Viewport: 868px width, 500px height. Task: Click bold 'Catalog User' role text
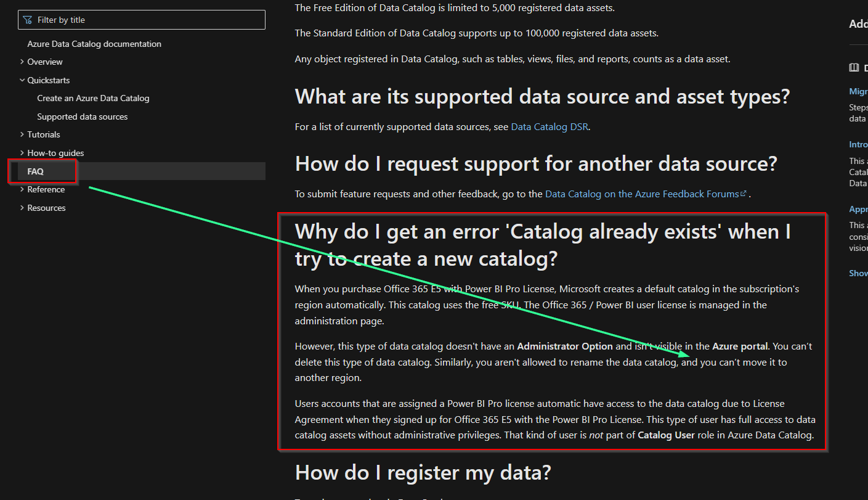pyautogui.click(x=666, y=435)
